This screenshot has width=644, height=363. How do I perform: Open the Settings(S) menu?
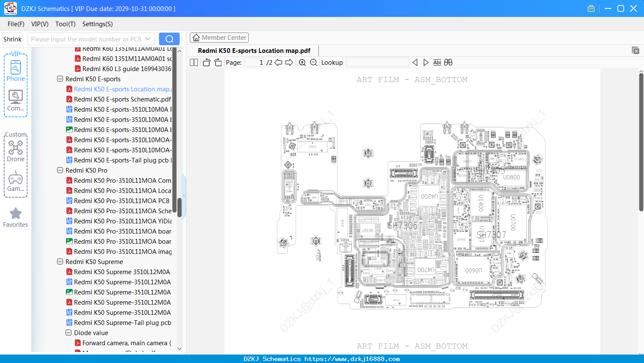pyautogui.click(x=98, y=24)
